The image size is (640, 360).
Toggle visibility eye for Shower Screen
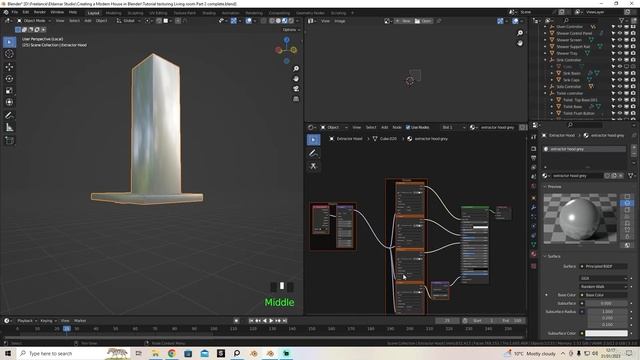pos(620,40)
